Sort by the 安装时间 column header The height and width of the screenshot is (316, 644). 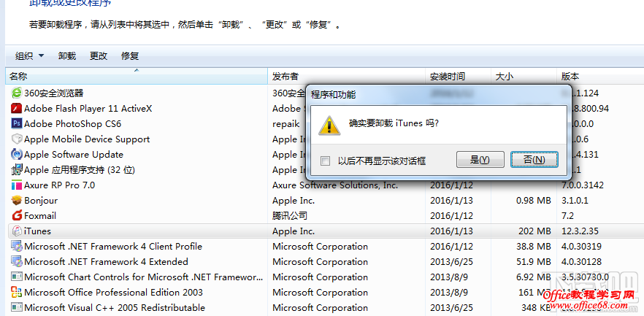[458, 76]
